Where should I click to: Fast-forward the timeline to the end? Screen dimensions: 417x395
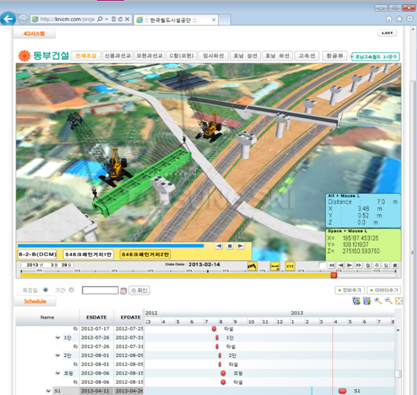click(358, 265)
